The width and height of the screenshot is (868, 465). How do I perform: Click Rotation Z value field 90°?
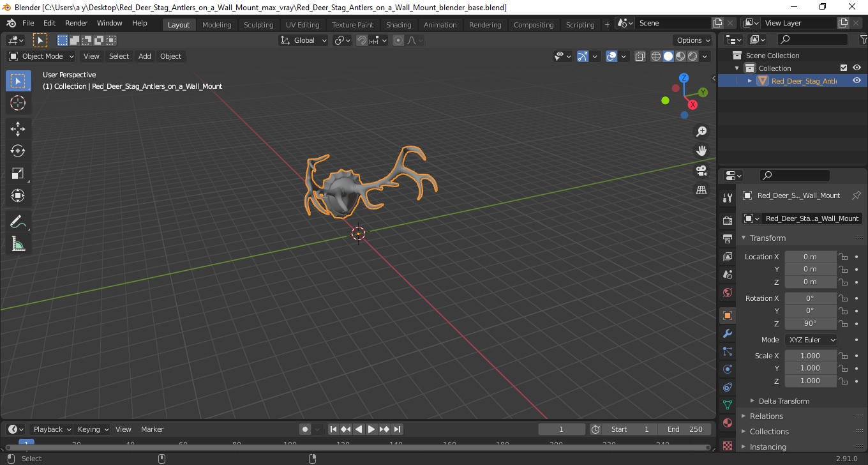click(811, 323)
